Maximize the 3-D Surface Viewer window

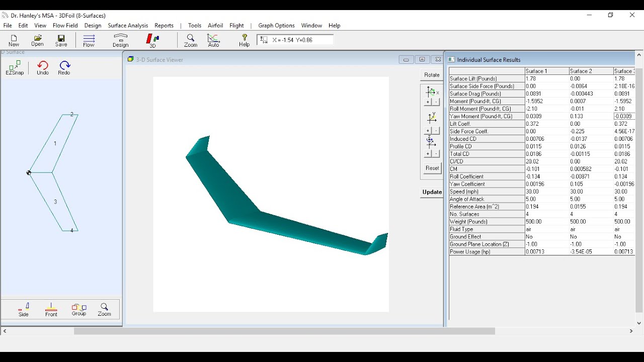(422, 60)
